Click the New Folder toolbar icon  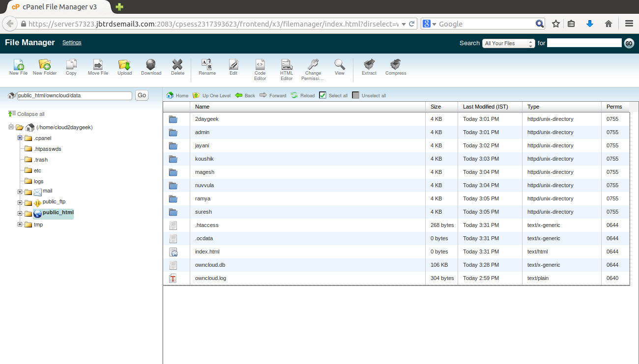click(x=45, y=65)
